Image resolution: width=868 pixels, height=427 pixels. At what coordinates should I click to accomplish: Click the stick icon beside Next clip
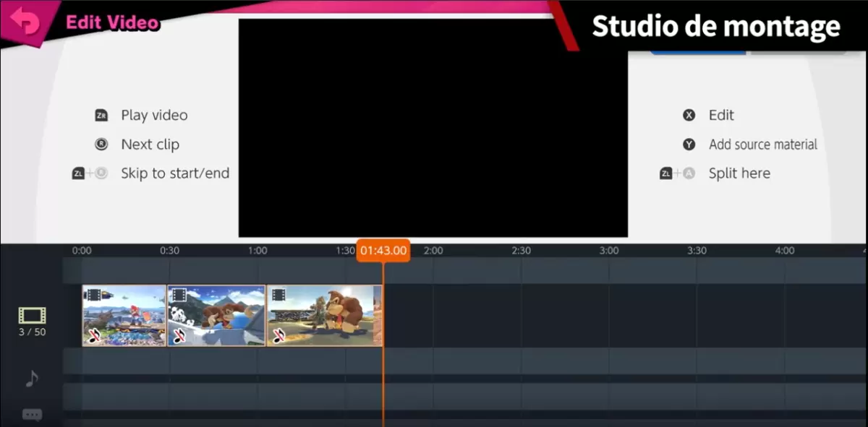click(101, 145)
